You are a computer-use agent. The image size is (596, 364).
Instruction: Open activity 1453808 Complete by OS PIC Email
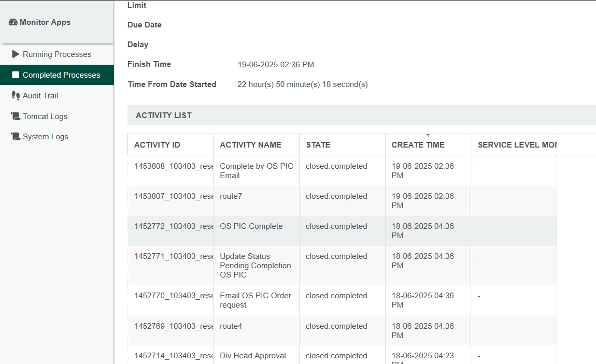pyautogui.click(x=257, y=171)
